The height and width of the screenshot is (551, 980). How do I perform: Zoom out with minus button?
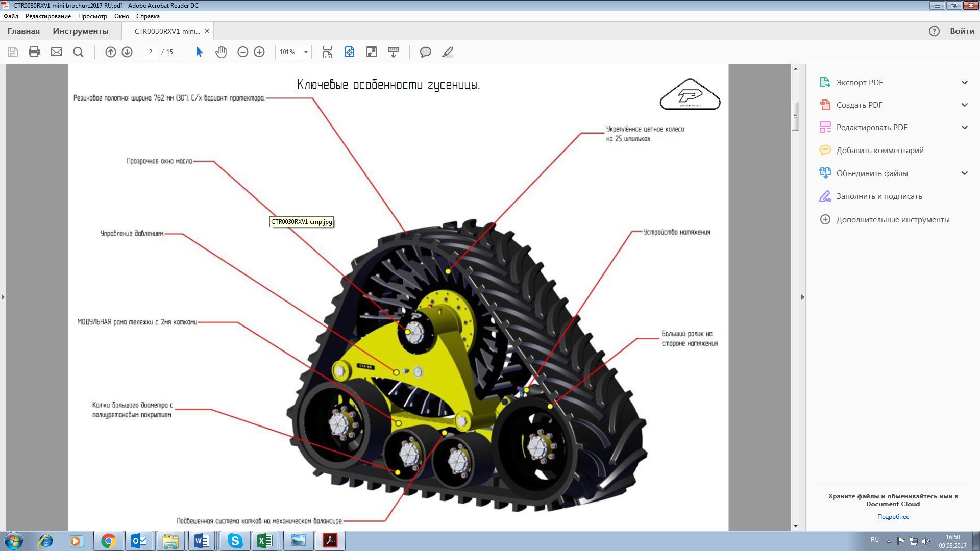tap(243, 52)
